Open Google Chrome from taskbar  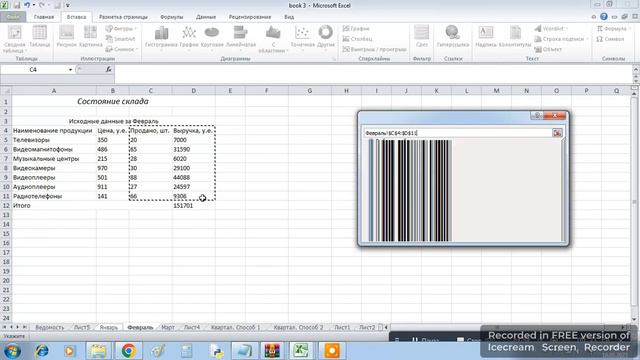[x=128, y=351]
